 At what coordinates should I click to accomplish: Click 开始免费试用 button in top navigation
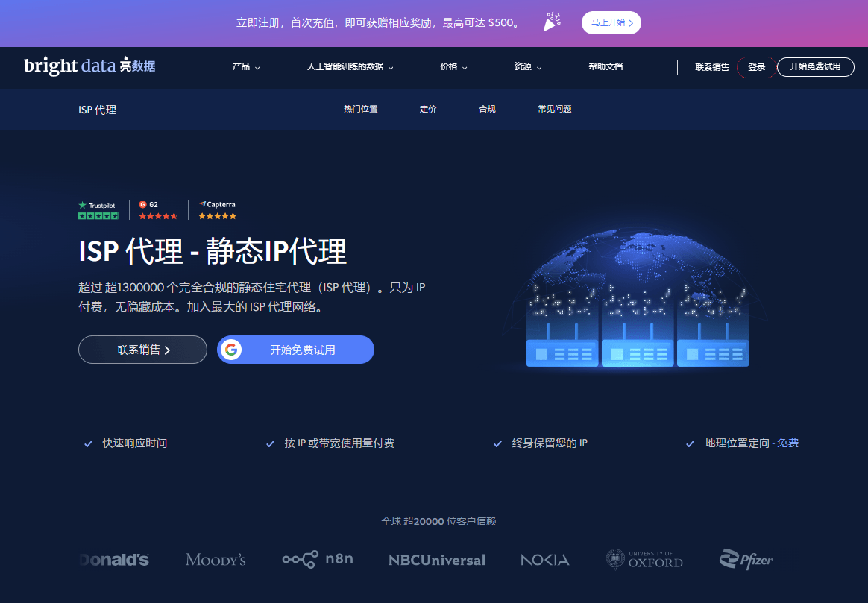click(x=815, y=66)
